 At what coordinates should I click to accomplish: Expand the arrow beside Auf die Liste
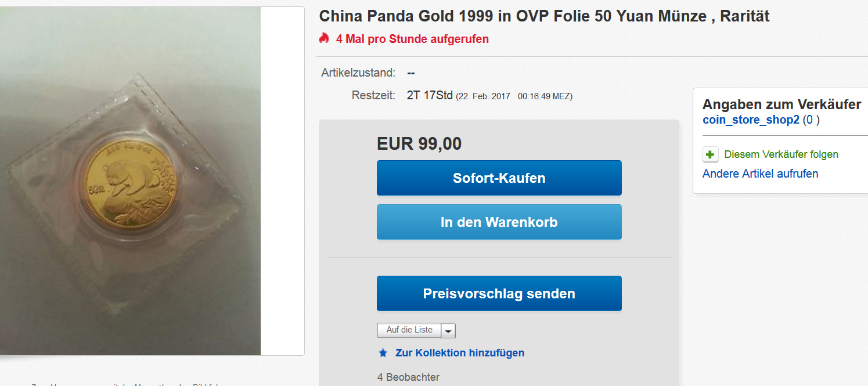click(448, 330)
